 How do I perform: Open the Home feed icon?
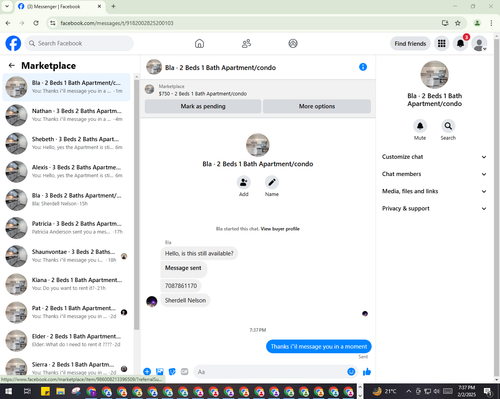tap(199, 43)
